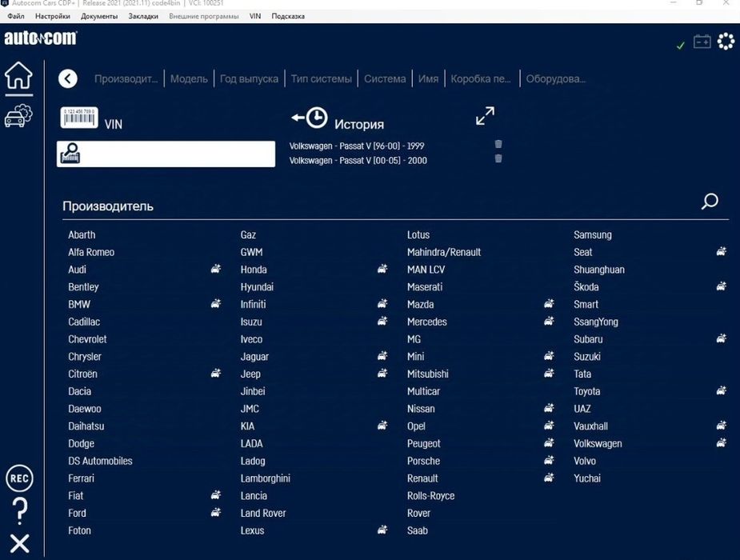
Task: Select the Год выпуска breadcrumb step
Action: click(x=249, y=78)
